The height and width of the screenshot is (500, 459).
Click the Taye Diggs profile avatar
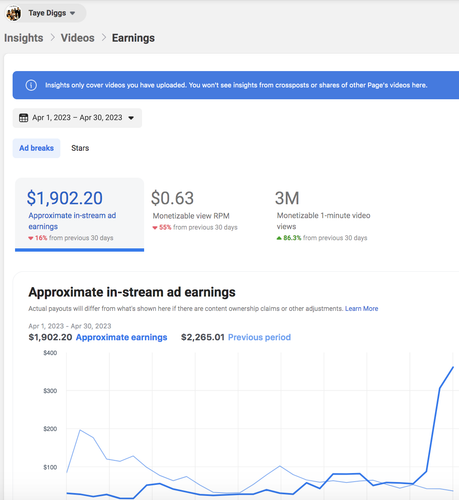[14, 13]
